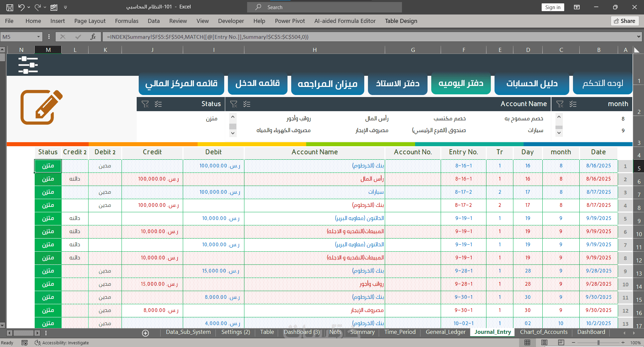This screenshot has height=347, width=644.
Task: Open the Undo history dropdown arrow
Action: pyautogui.click(x=29, y=7)
